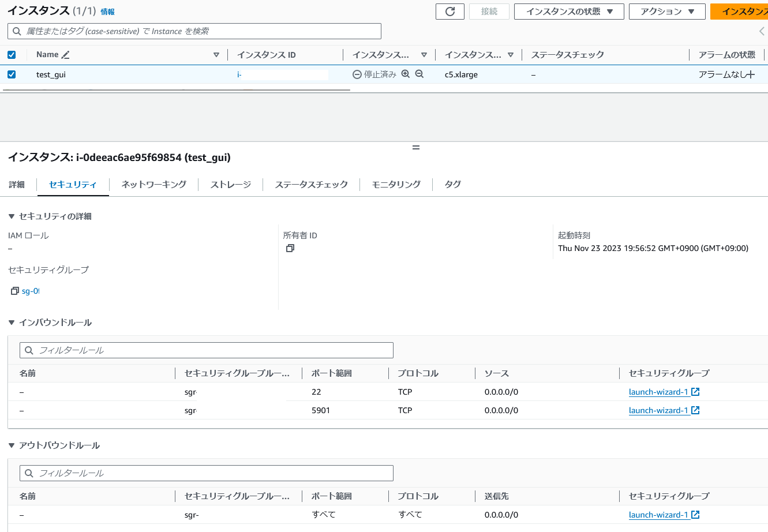Click the collapse arrow at right edge
The height and width of the screenshot is (532, 768).
pyautogui.click(x=762, y=31)
